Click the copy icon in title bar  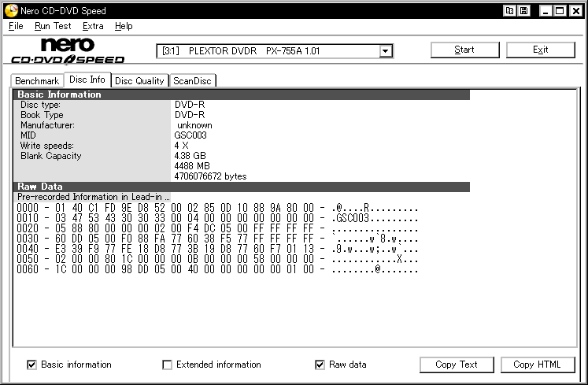509,11
